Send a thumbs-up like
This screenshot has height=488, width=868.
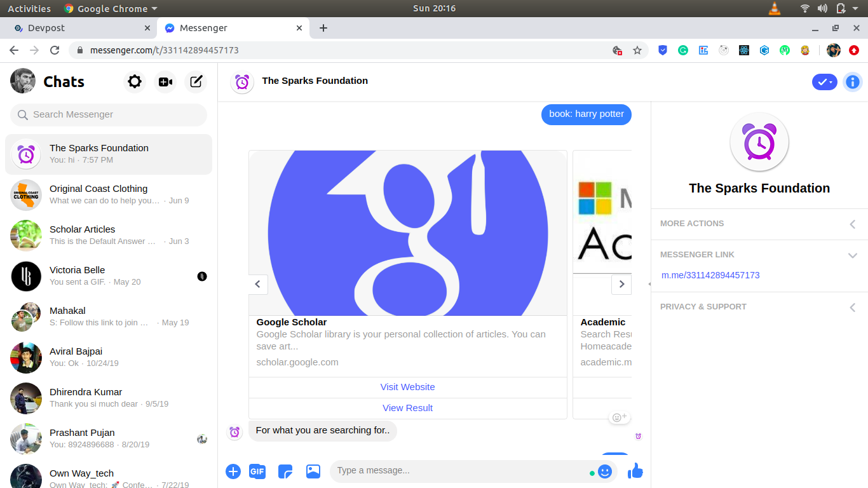635,471
